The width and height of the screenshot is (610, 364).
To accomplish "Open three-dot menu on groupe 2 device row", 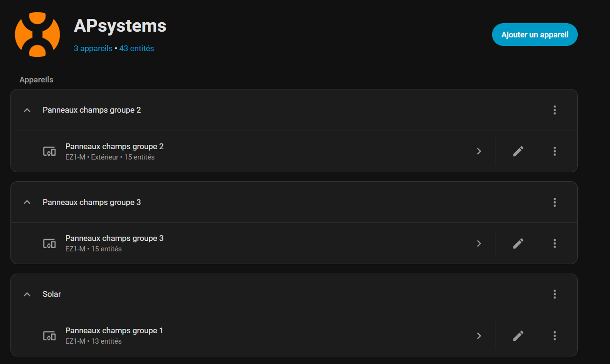I will click(x=555, y=151).
